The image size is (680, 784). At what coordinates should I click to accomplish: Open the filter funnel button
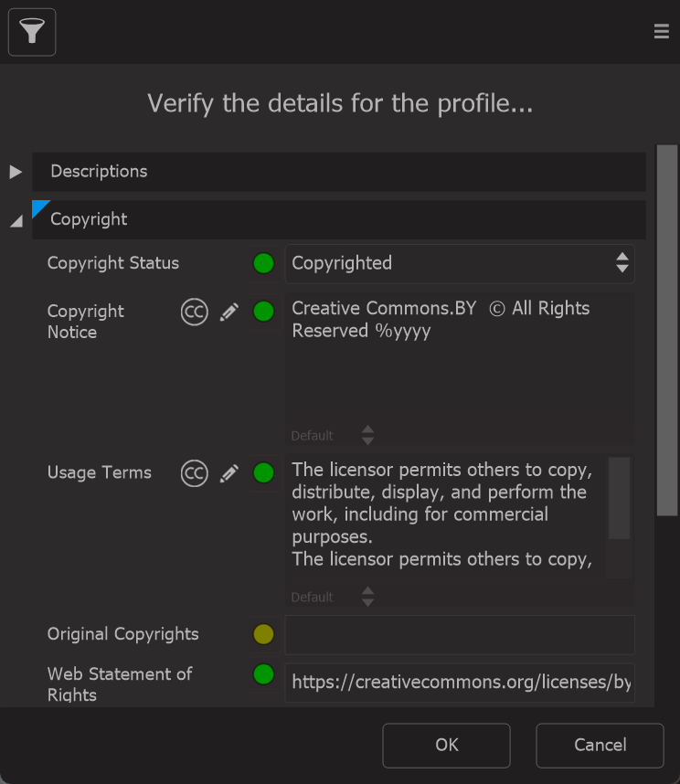tap(32, 32)
